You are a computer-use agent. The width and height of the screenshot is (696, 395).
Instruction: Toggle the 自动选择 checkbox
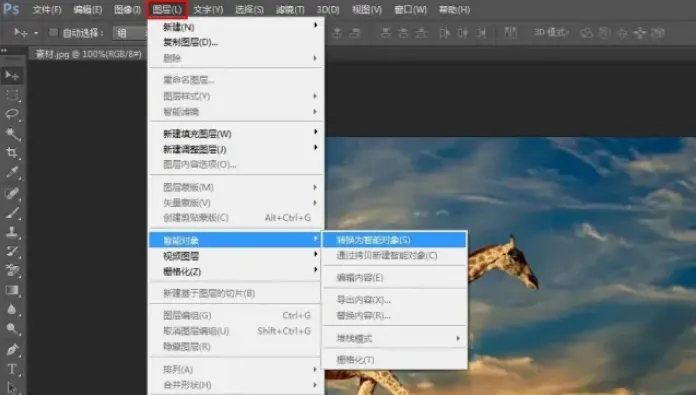click(x=53, y=33)
